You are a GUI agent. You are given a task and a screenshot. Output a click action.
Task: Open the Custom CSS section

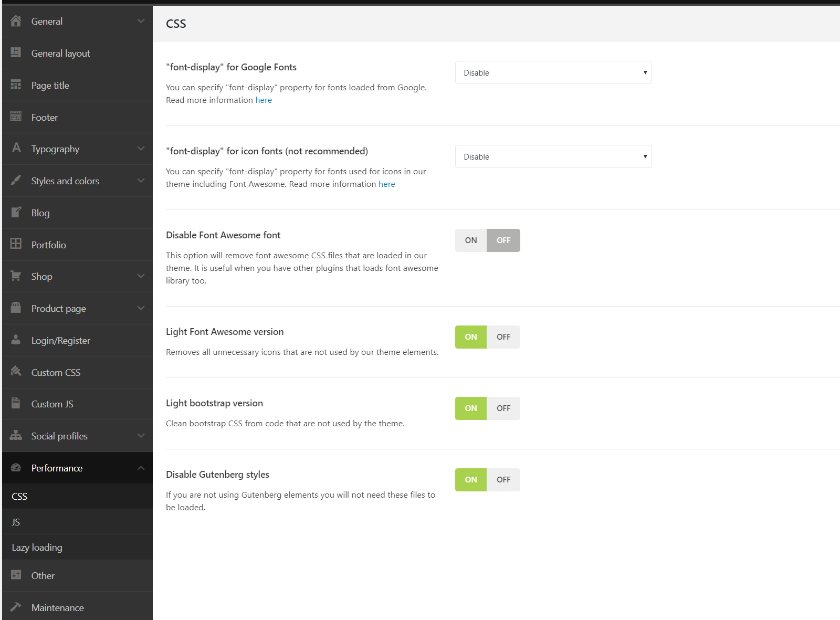click(x=77, y=372)
